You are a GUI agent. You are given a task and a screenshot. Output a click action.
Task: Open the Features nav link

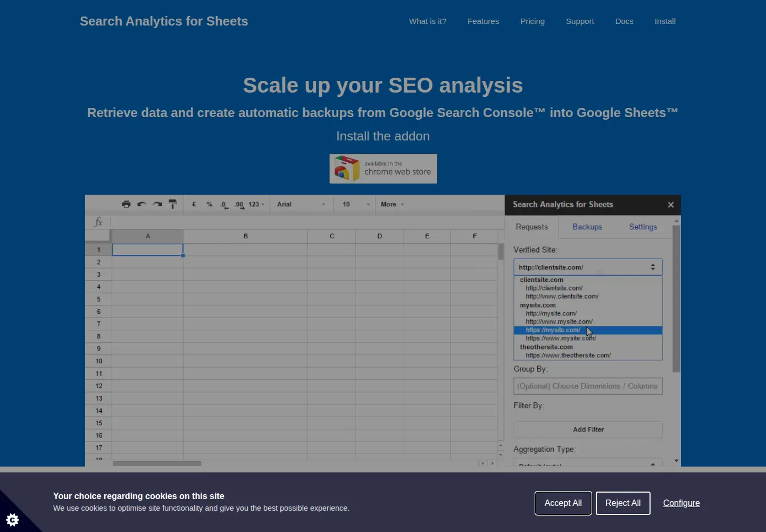[483, 21]
